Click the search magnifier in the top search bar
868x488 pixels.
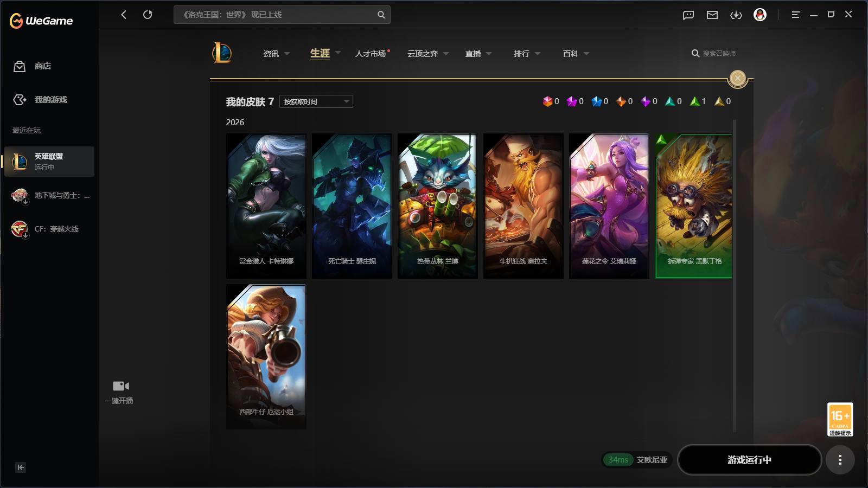tap(381, 15)
